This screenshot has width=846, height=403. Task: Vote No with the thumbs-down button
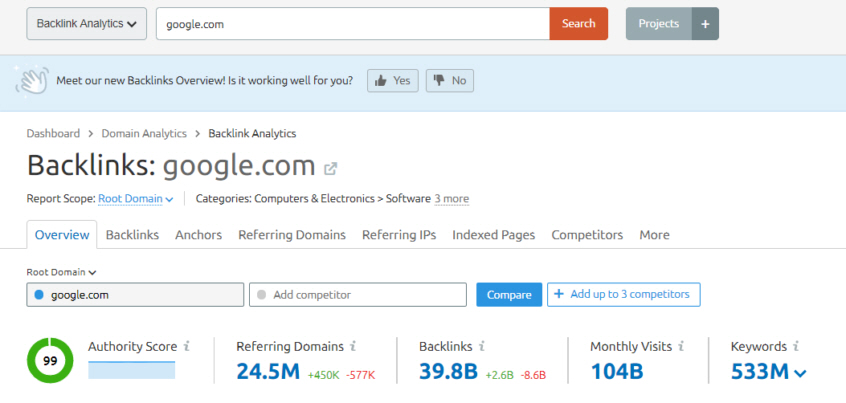(x=450, y=81)
